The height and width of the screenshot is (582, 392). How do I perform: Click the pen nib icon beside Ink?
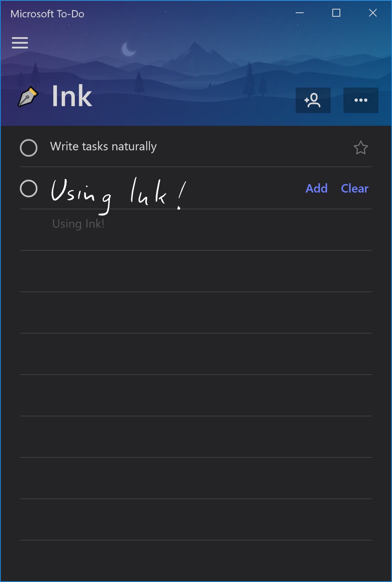coord(28,97)
